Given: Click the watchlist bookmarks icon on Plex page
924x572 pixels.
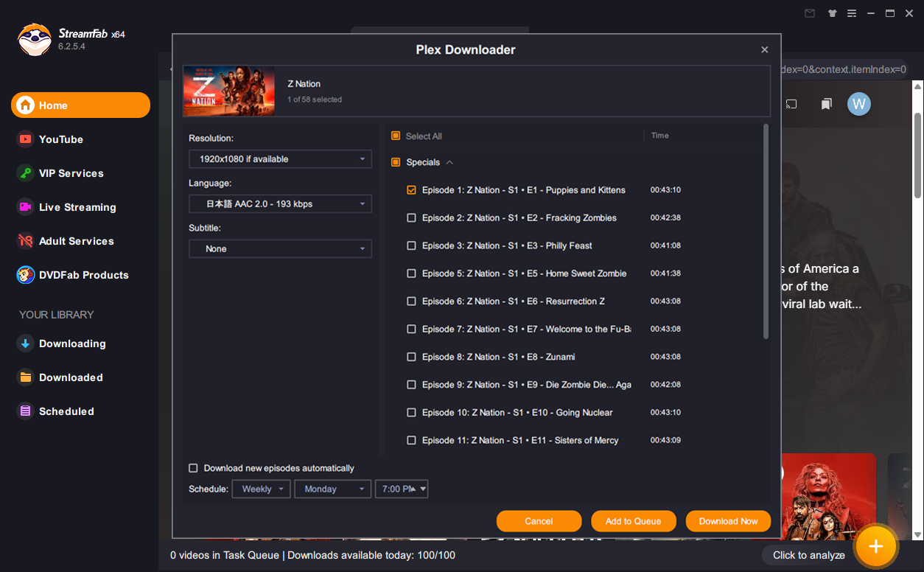Looking at the screenshot, I should tap(827, 104).
